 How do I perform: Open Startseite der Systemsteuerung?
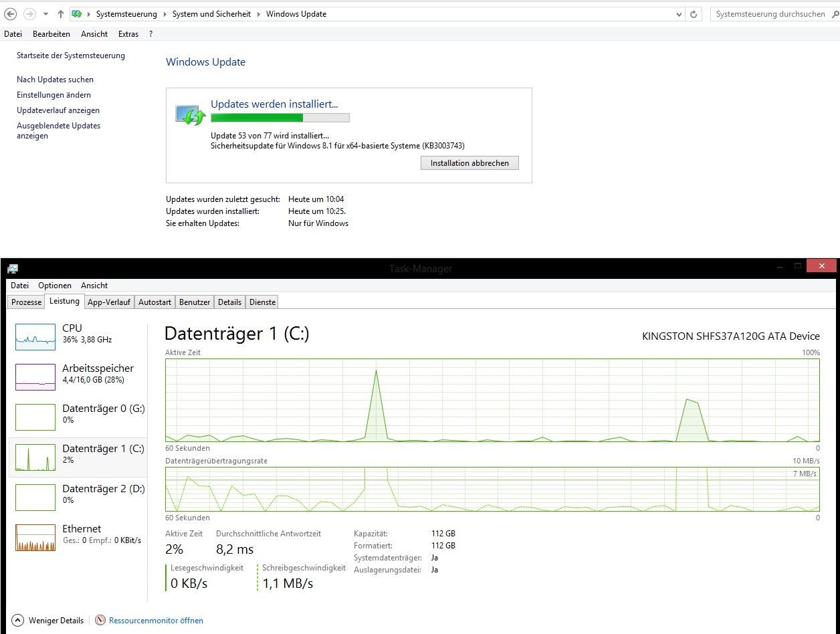coord(71,56)
